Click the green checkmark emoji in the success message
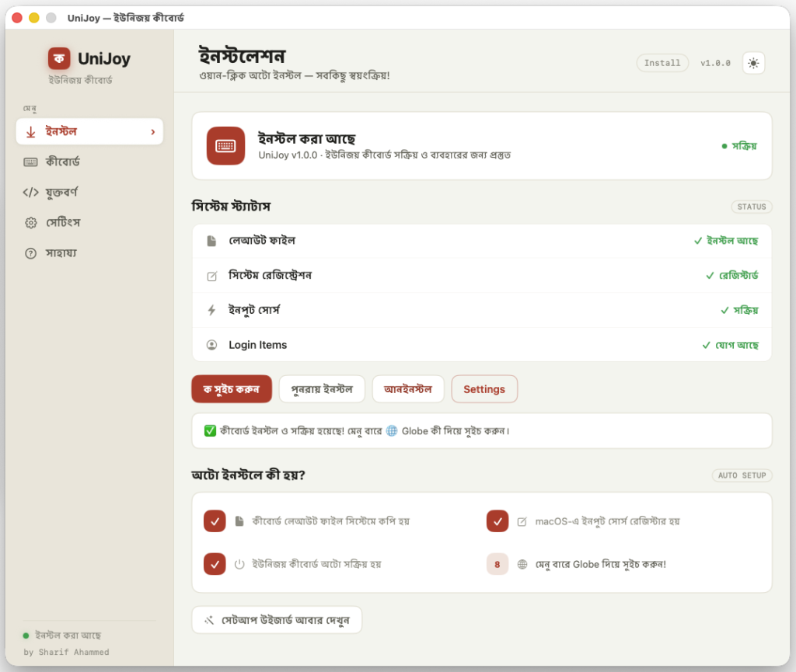 coord(210,431)
